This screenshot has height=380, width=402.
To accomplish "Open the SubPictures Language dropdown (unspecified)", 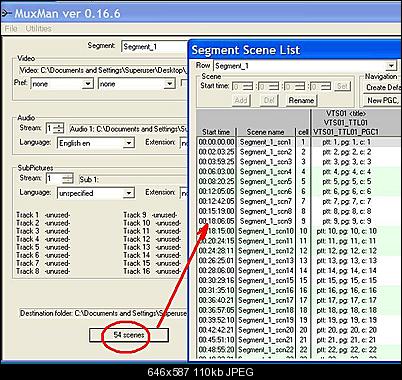I will [x=96, y=193].
